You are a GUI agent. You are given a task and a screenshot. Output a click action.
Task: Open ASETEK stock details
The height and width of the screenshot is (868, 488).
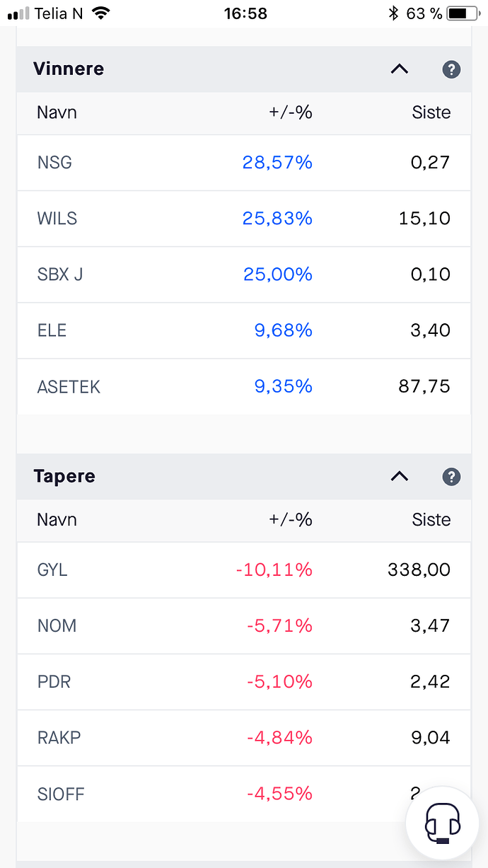click(x=69, y=387)
